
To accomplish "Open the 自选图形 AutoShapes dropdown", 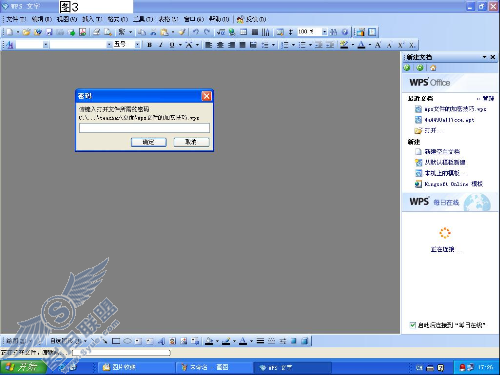I will pyautogui.click(x=68, y=341).
